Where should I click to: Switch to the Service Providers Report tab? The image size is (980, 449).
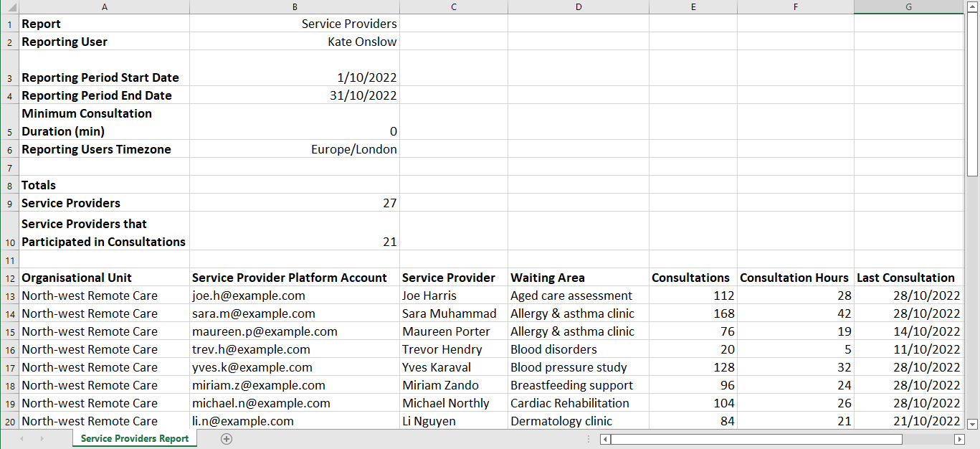point(134,438)
